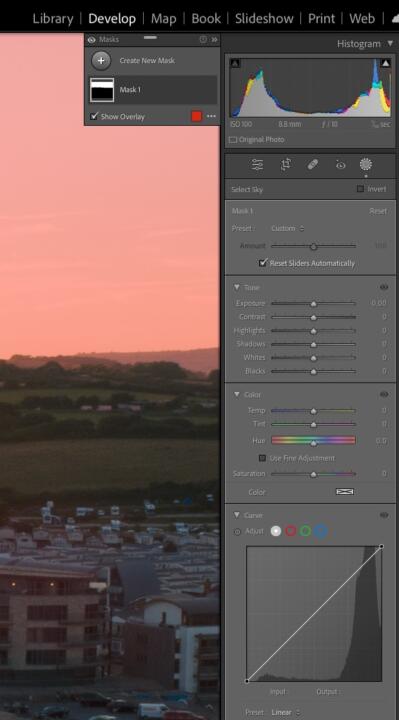Viewport: 399px width, 720px height.
Task: Select the Crop Overlay tool icon
Action: click(286, 164)
